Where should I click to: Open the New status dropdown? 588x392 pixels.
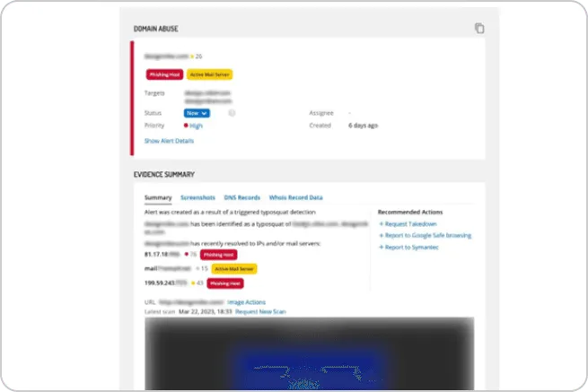coord(197,113)
